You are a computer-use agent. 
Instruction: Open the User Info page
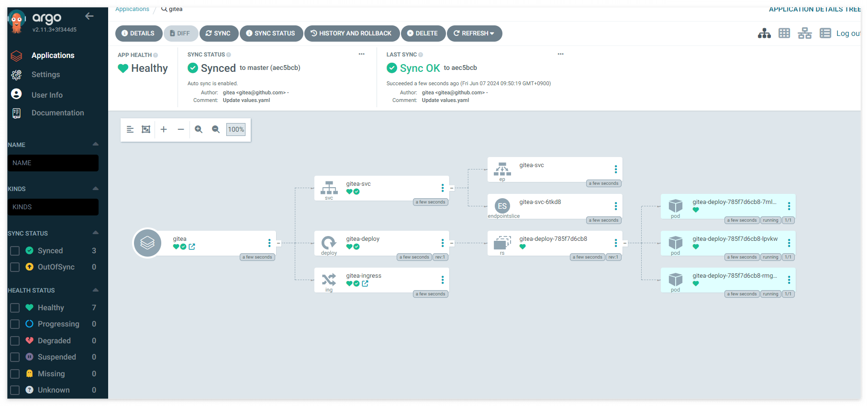[x=47, y=95]
